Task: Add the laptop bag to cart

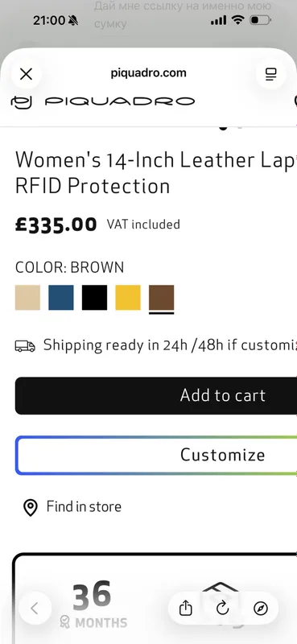Action: 156,395
